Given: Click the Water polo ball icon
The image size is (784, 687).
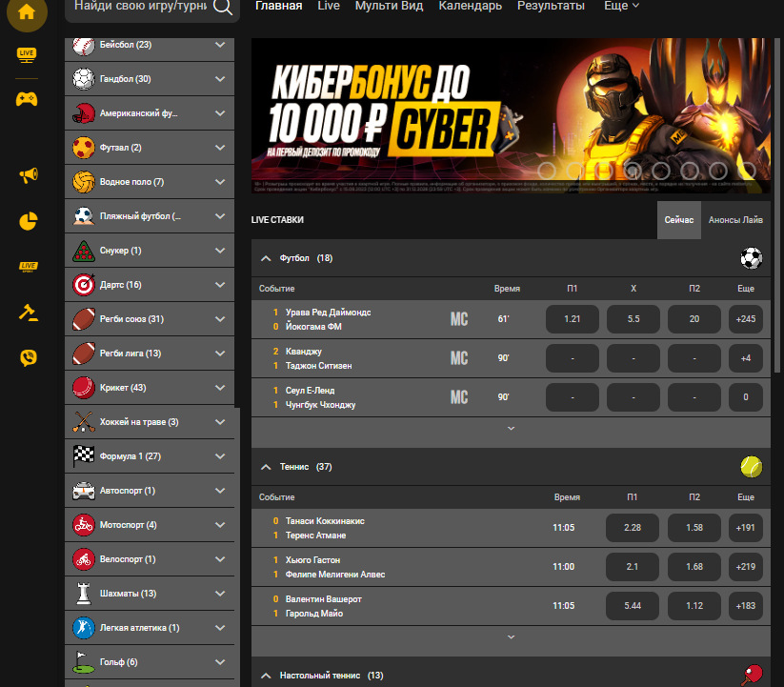Looking at the screenshot, I should 84,182.
